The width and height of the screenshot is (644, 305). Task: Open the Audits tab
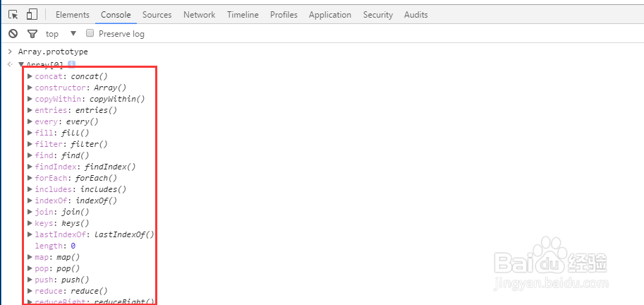[415, 15]
